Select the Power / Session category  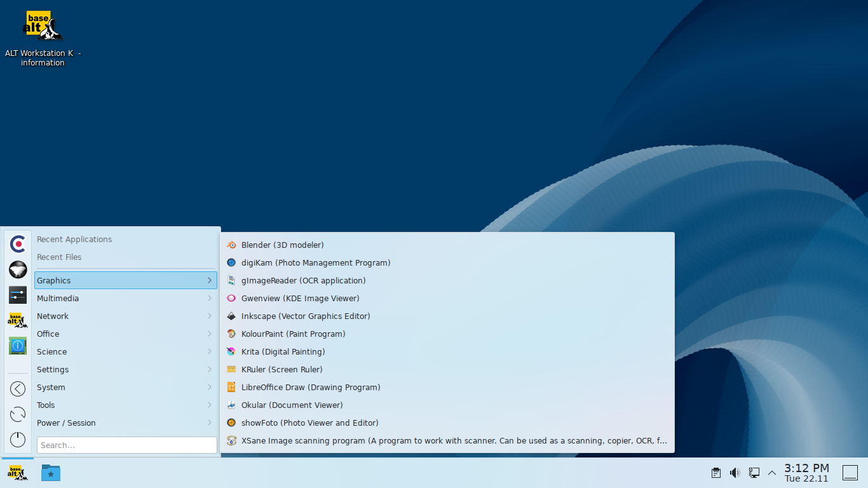[x=126, y=423]
